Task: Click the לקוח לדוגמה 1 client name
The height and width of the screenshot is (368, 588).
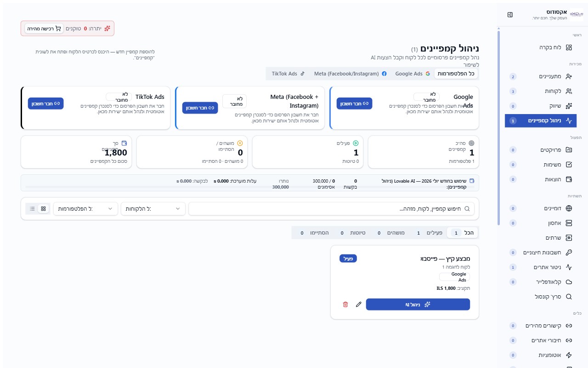Action: coord(456,267)
